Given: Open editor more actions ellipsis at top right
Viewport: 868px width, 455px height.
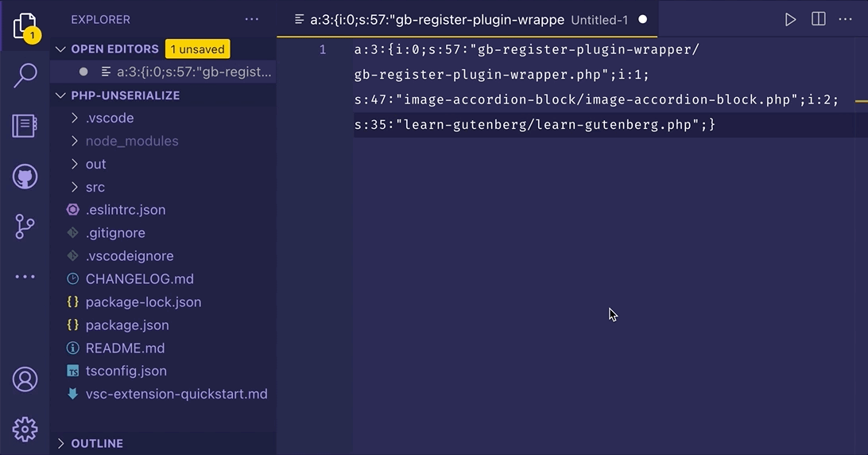Looking at the screenshot, I should point(845,19).
